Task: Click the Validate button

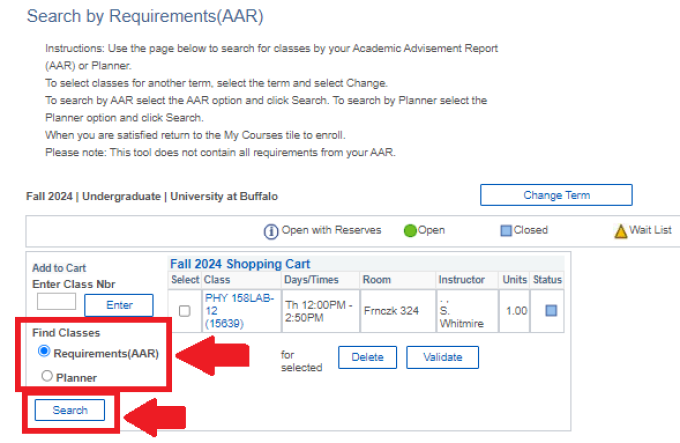Action: click(441, 357)
